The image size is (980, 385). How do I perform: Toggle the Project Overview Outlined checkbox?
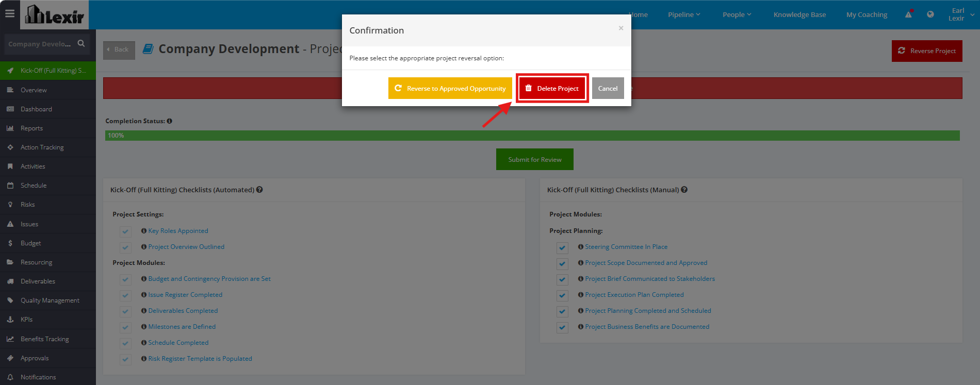click(x=125, y=248)
